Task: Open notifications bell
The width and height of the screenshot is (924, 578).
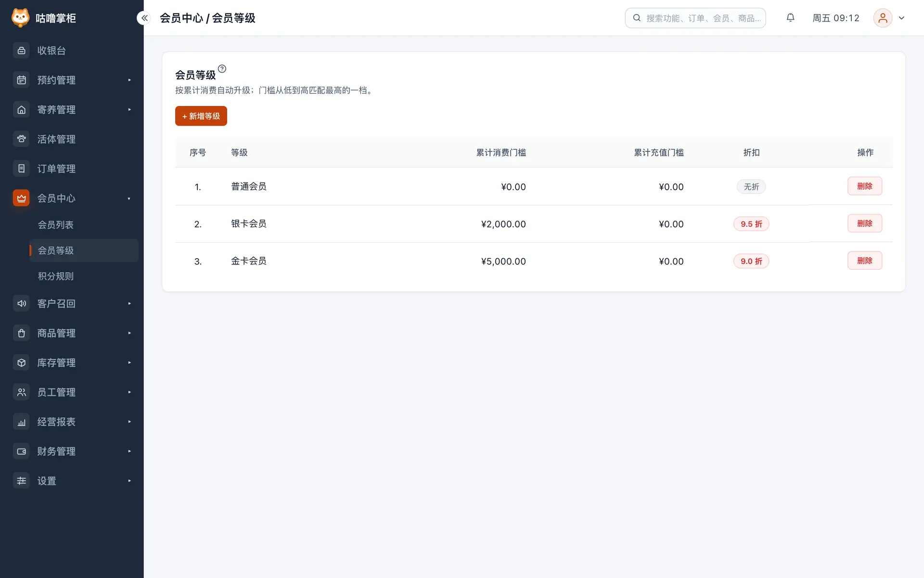Action: tap(790, 18)
